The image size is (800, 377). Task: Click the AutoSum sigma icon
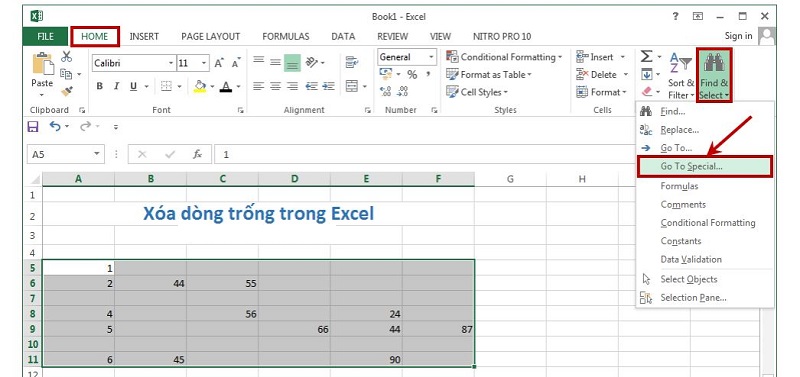pyautogui.click(x=646, y=56)
